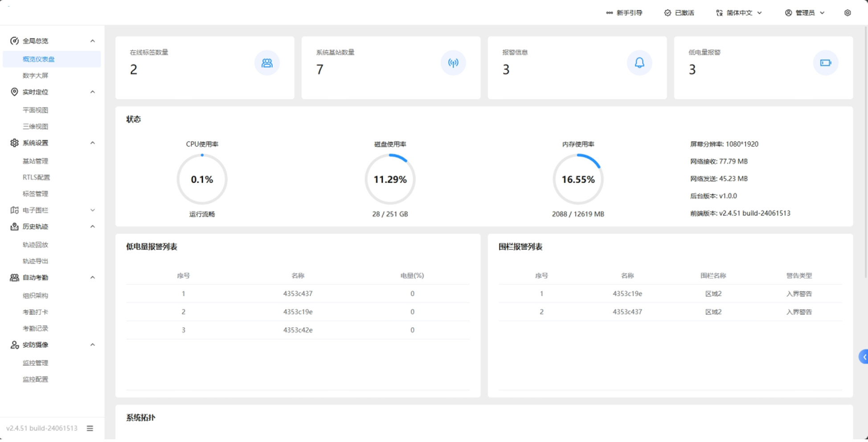The width and height of the screenshot is (868, 442).
Task: Click the 实时定位 location pin icon
Action: point(14,92)
